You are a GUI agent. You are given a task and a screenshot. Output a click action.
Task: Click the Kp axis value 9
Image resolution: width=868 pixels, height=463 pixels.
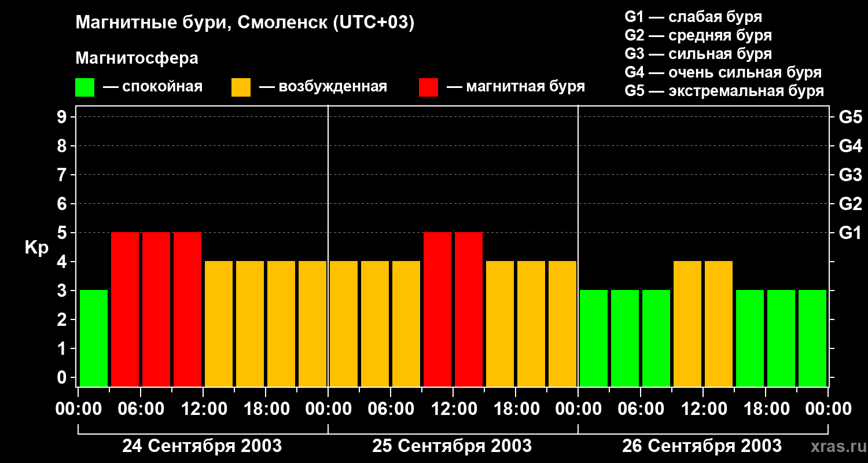point(62,117)
